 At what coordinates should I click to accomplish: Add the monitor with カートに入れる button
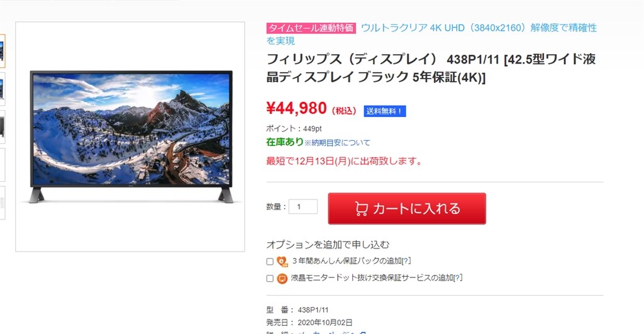407,209
